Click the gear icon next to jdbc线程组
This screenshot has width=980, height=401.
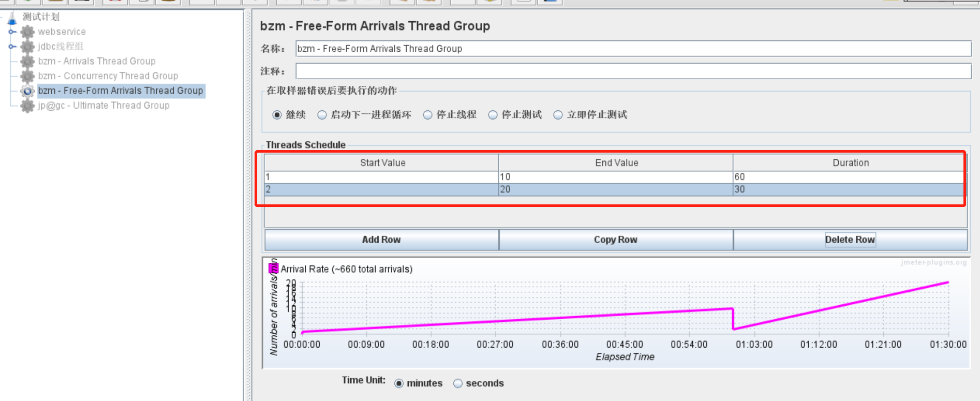(27, 47)
